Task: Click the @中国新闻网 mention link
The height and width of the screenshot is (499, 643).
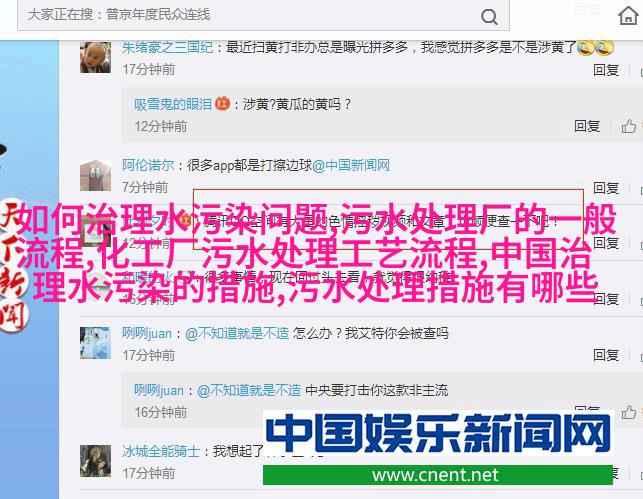Action: 351,165
